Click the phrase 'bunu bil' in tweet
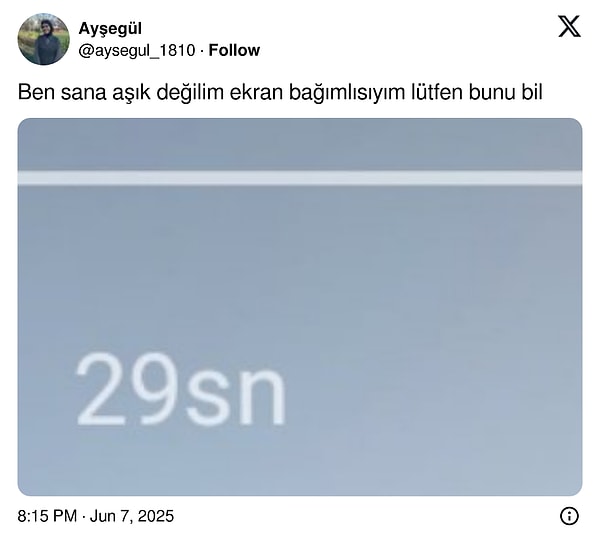The height and width of the screenshot is (546, 600). [505, 92]
